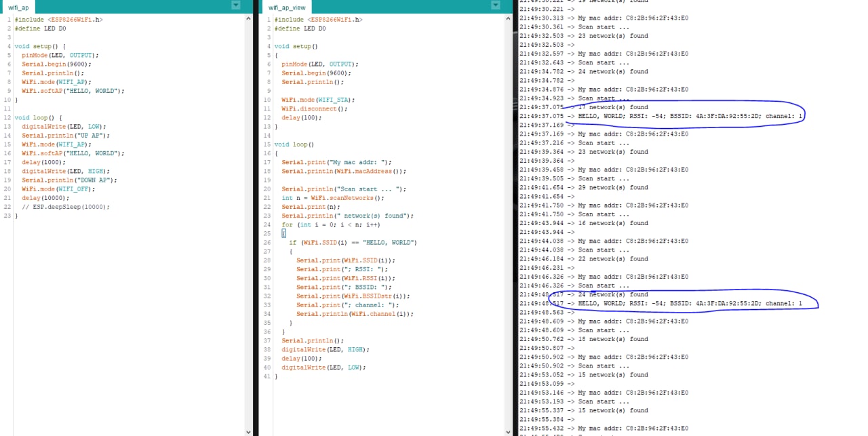This screenshot has width=868, height=436.
Task: Click serial line '21:49:37.075 -> HELLO, WORLD; RSSI: -54'
Action: click(660, 116)
